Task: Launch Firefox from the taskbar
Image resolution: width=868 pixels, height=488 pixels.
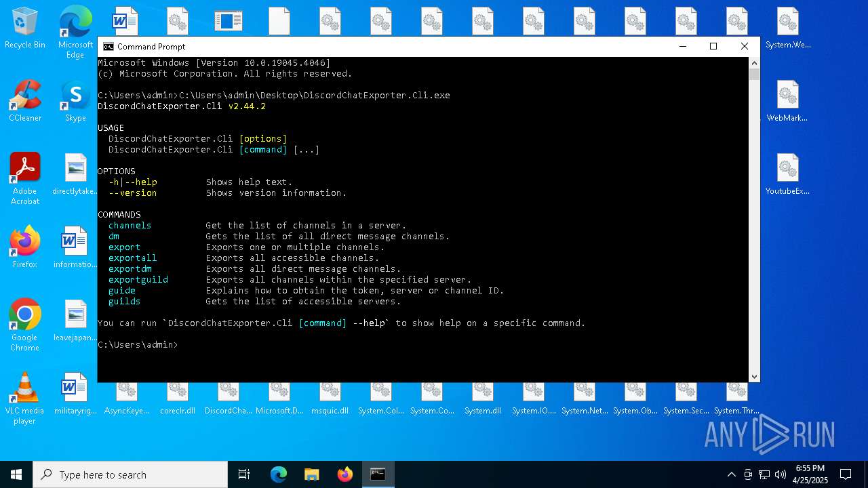Action: tap(345, 474)
